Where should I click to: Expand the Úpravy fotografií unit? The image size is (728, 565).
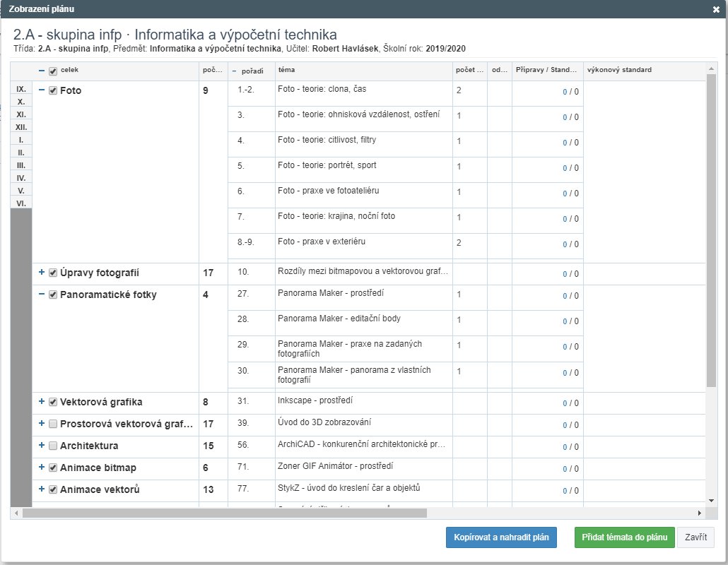(x=42, y=273)
